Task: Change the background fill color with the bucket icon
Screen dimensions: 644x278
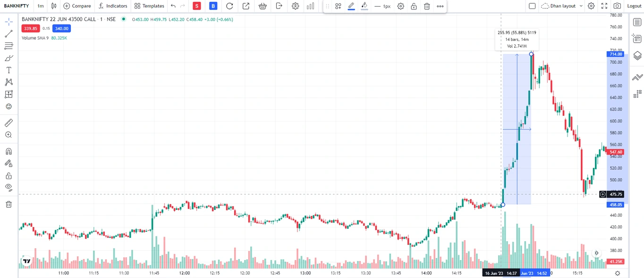Action: [x=364, y=6]
